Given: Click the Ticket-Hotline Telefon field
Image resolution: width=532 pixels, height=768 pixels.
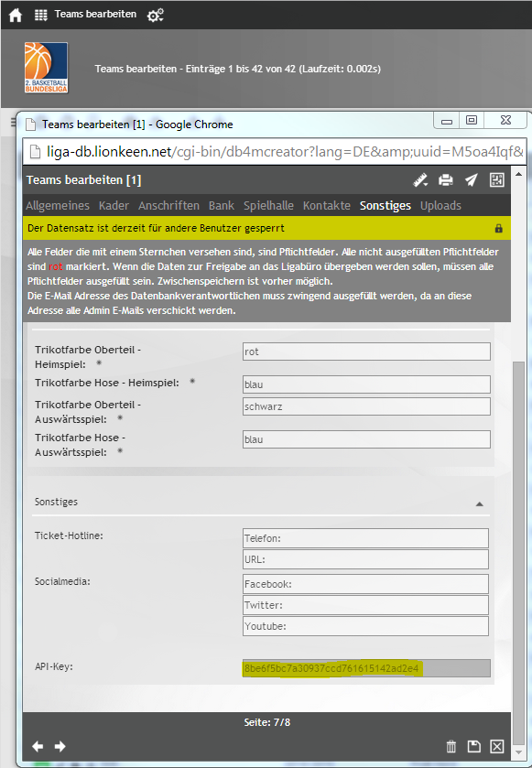Looking at the screenshot, I should [365, 538].
